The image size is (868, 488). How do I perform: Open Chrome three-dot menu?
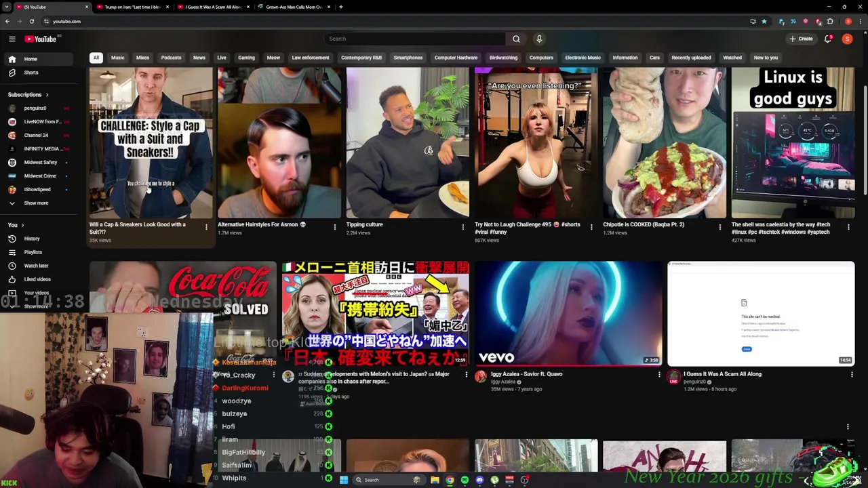tap(861, 21)
